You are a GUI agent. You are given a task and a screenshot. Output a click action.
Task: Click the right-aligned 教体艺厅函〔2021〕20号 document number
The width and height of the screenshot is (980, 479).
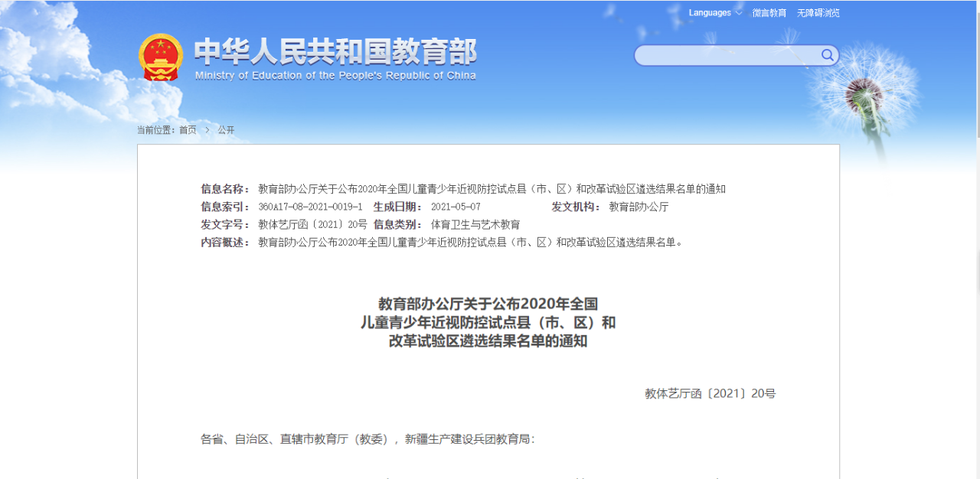[710, 394]
